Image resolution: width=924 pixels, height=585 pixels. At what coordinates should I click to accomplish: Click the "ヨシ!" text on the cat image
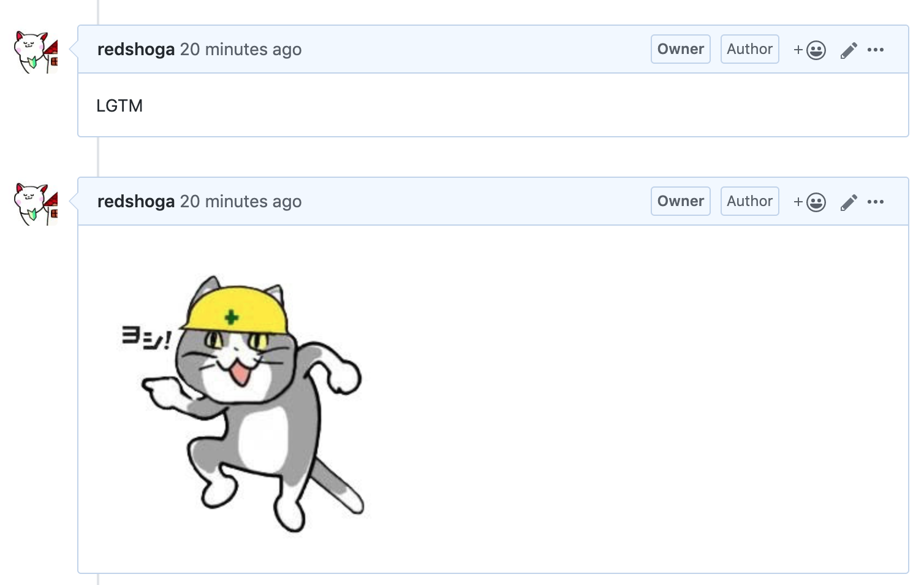click(x=146, y=338)
